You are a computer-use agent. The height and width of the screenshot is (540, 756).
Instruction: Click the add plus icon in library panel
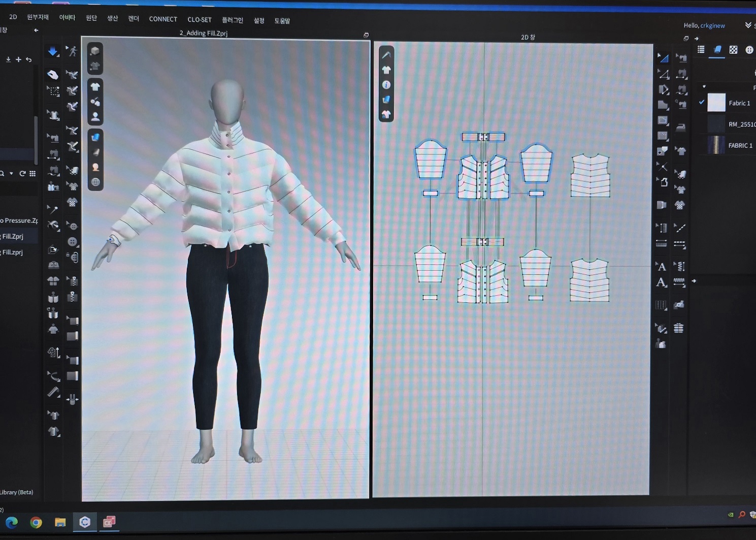pyautogui.click(x=18, y=59)
